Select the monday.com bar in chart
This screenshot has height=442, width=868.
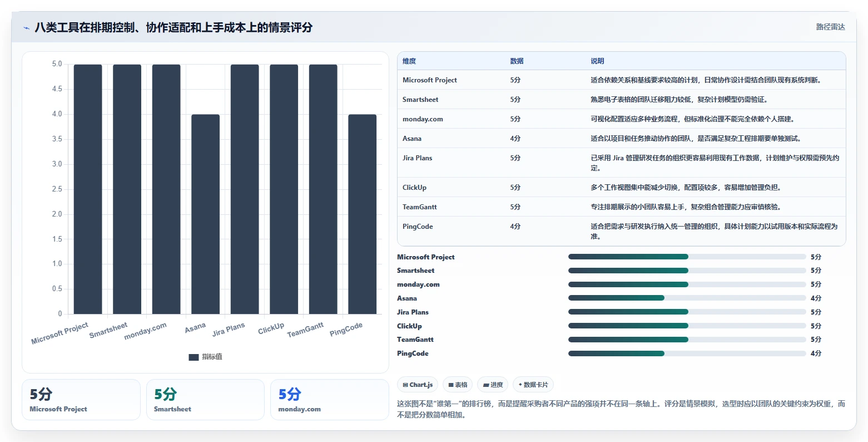coord(166,189)
